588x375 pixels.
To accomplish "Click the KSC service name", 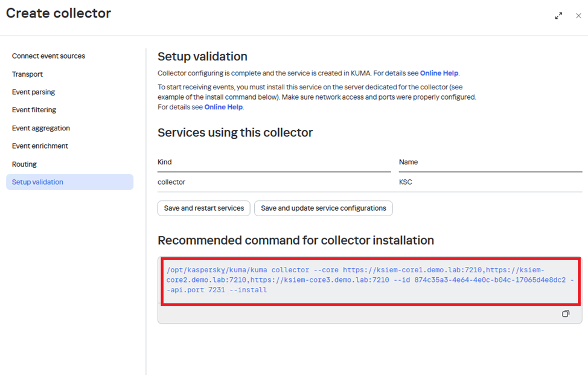I will 406,182.
